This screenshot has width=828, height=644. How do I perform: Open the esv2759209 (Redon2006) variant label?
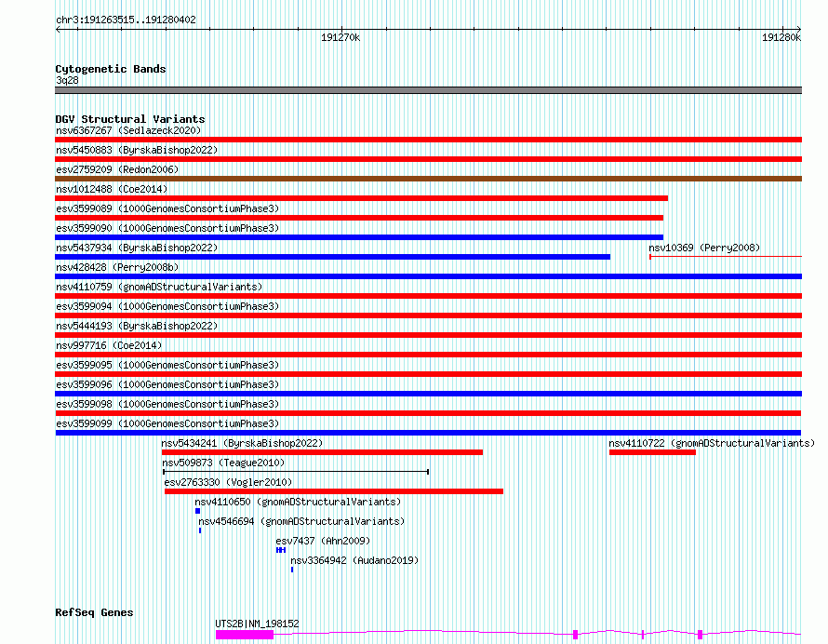pyautogui.click(x=117, y=169)
